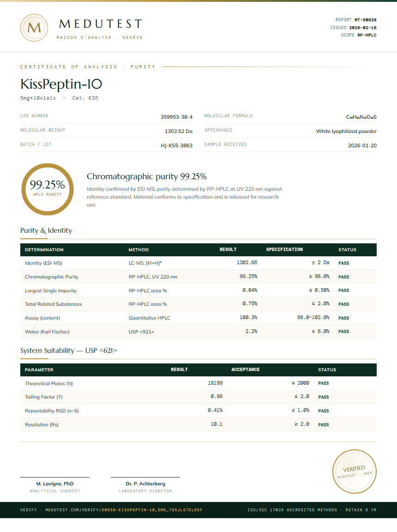Select the Water (Karl Fischer) row label
The height and width of the screenshot is (532, 397).
point(47,332)
